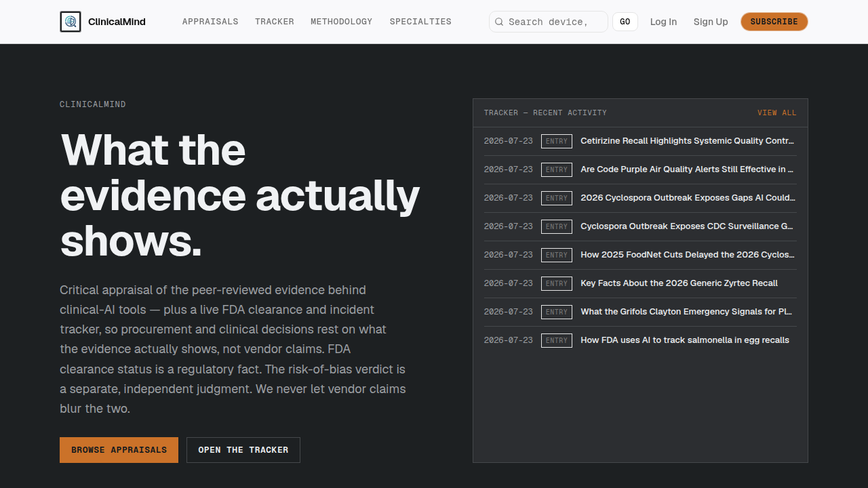Open the Methodology page

342,22
